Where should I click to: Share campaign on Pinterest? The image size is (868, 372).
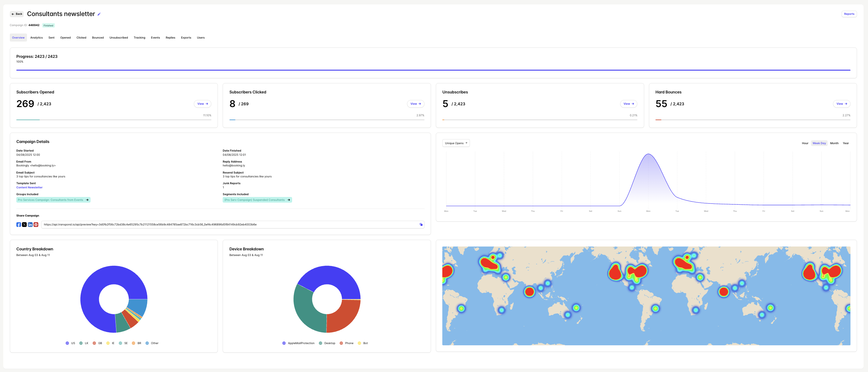(x=36, y=225)
